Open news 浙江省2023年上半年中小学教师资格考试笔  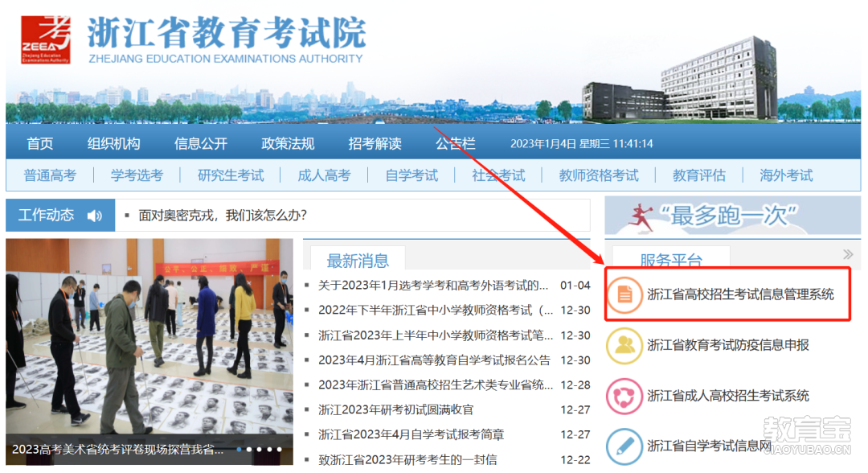[436, 335]
